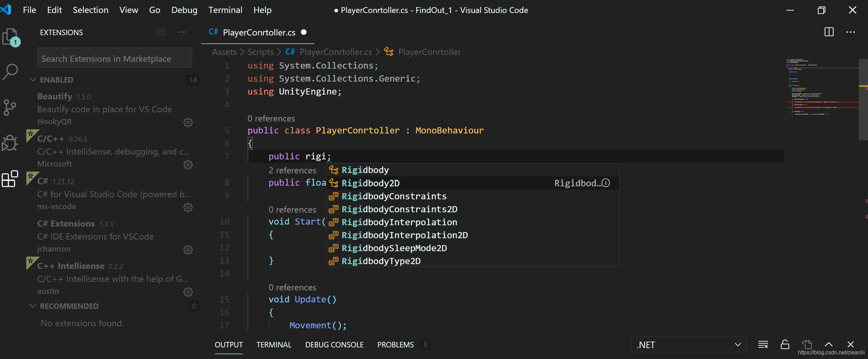
Task: Open editor more actions menu
Action: [x=850, y=32]
